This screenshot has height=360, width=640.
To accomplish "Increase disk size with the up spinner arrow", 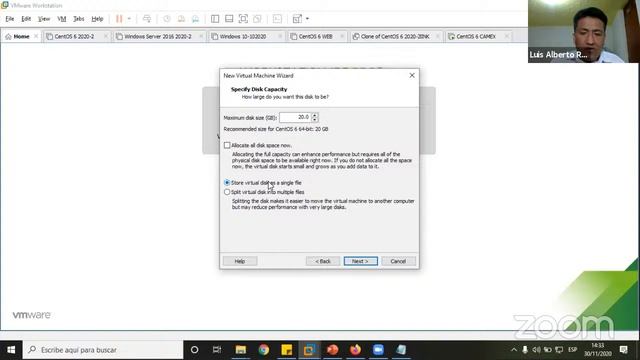I will click(315, 115).
